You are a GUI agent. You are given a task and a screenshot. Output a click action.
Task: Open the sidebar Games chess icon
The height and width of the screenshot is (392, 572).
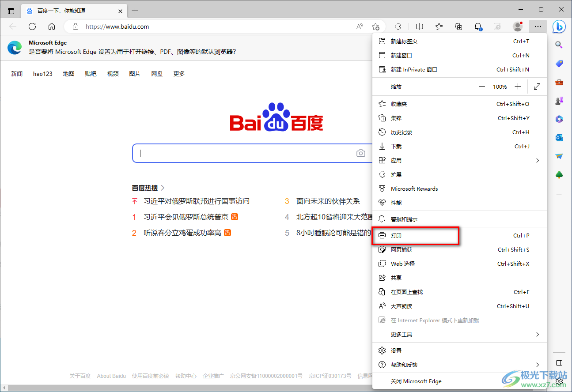tap(559, 101)
